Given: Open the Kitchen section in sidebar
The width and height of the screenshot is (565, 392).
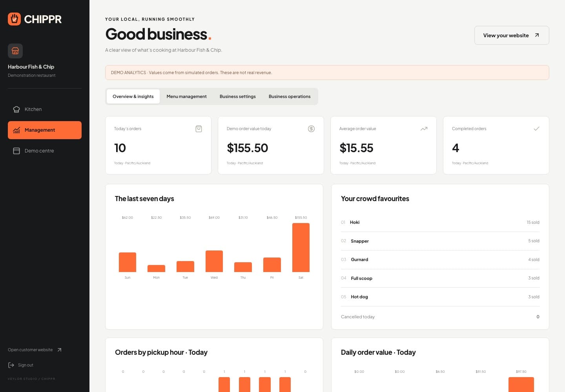Looking at the screenshot, I should pyautogui.click(x=45, y=109).
